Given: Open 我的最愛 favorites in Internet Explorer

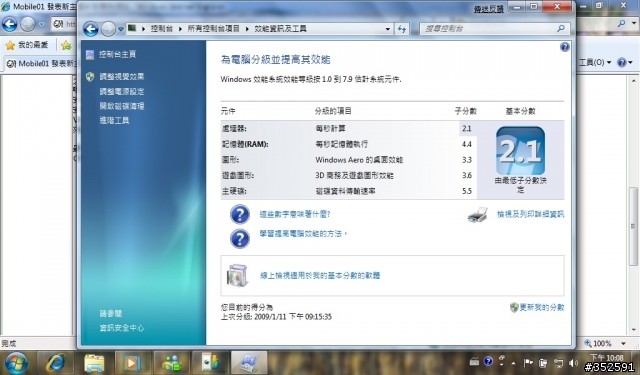Looking at the screenshot, I should tap(27, 44).
